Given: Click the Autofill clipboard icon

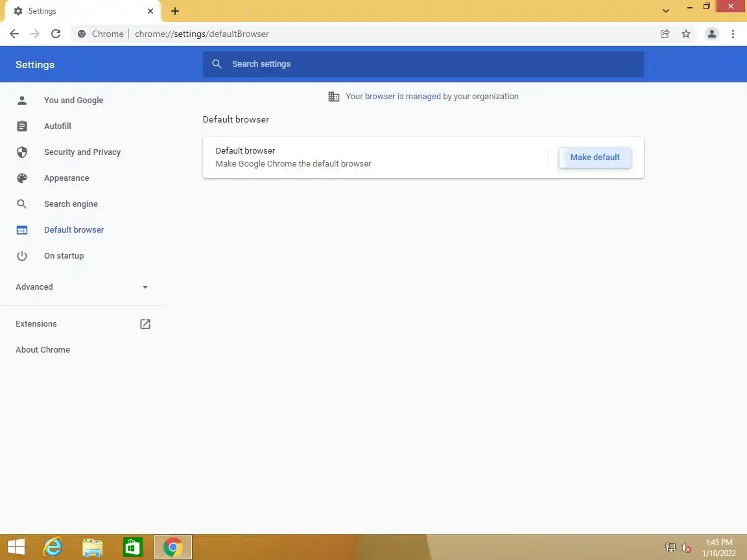Looking at the screenshot, I should 22,126.
